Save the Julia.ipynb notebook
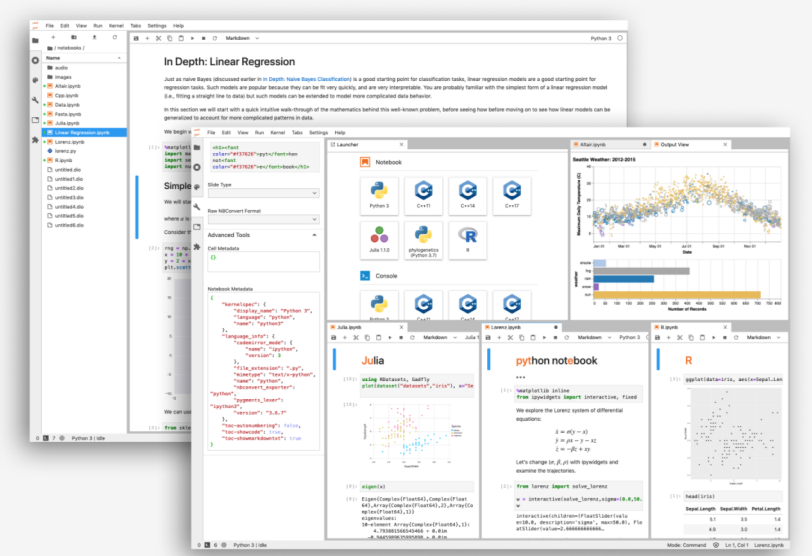This screenshot has height=556, width=812. (334, 338)
